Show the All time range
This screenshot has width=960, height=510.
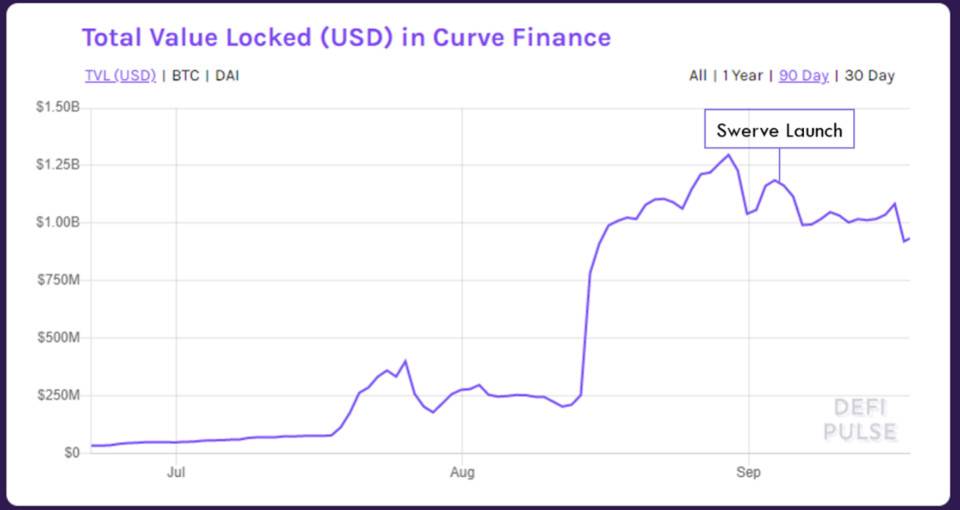pyautogui.click(x=697, y=76)
